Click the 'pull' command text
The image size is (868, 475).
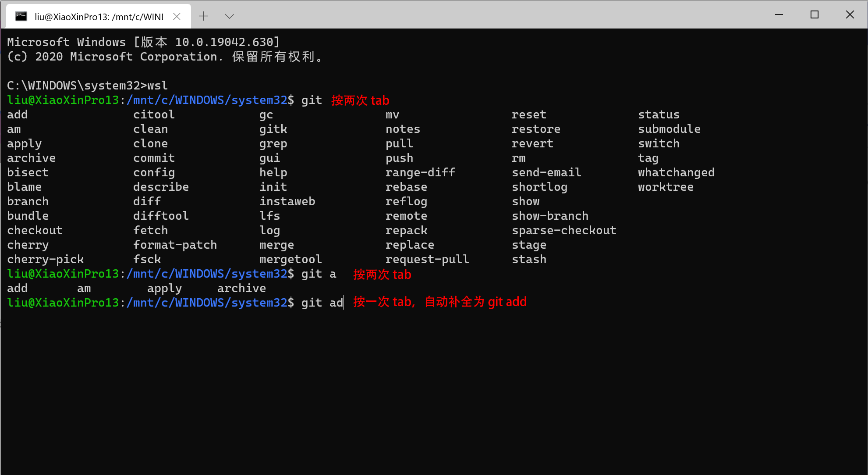[400, 143]
